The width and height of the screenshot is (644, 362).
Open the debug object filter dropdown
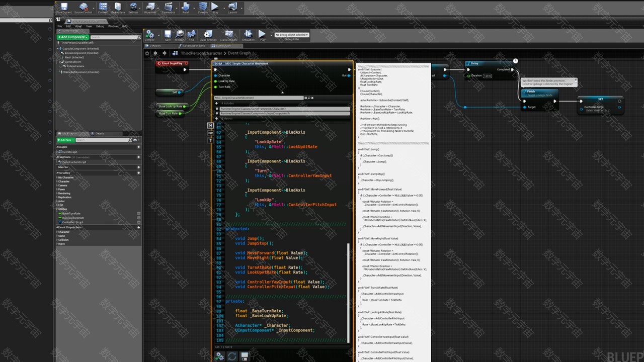coord(291,35)
